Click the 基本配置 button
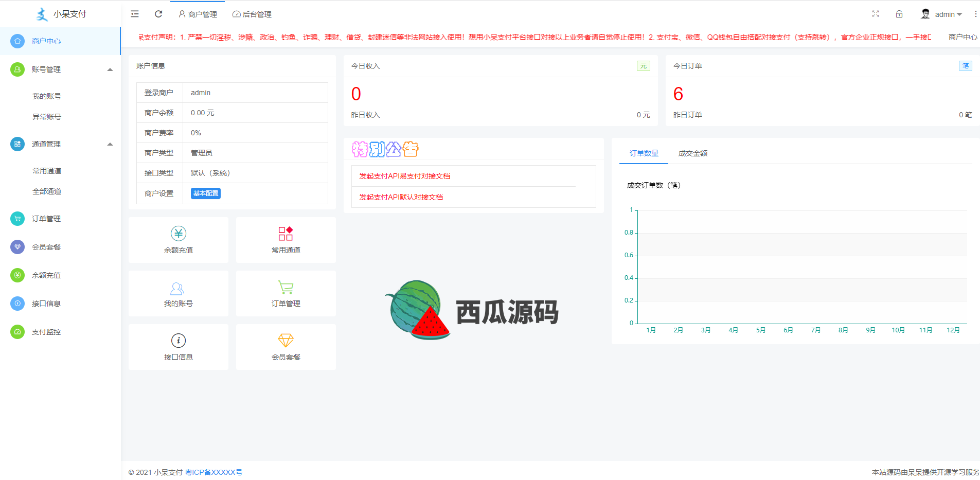The width and height of the screenshot is (980, 480). coord(206,193)
